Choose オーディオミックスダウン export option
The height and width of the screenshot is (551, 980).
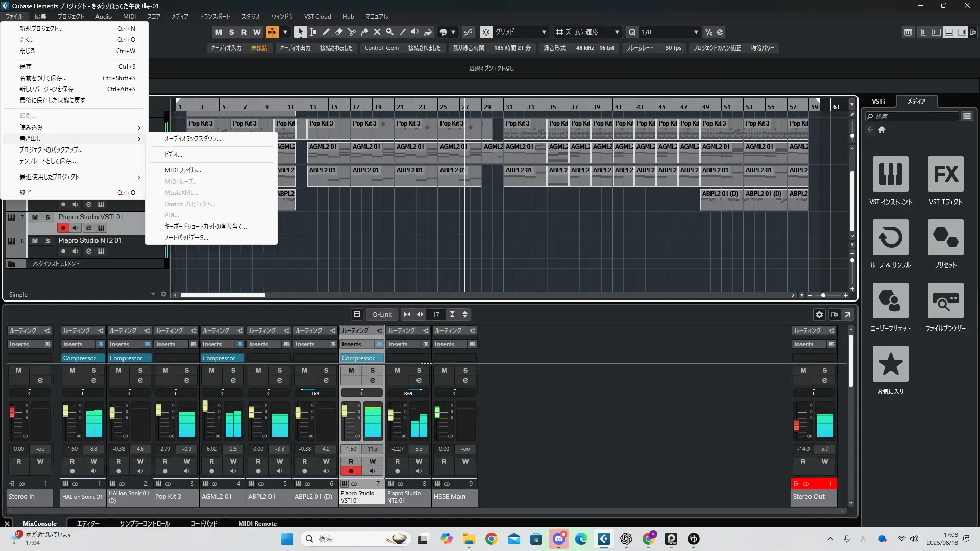point(193,139)
